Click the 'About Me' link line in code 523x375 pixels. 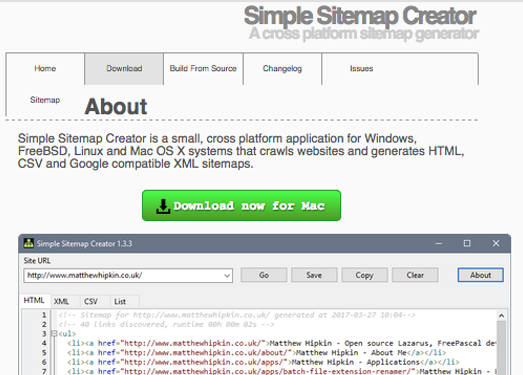coord(256,353)
